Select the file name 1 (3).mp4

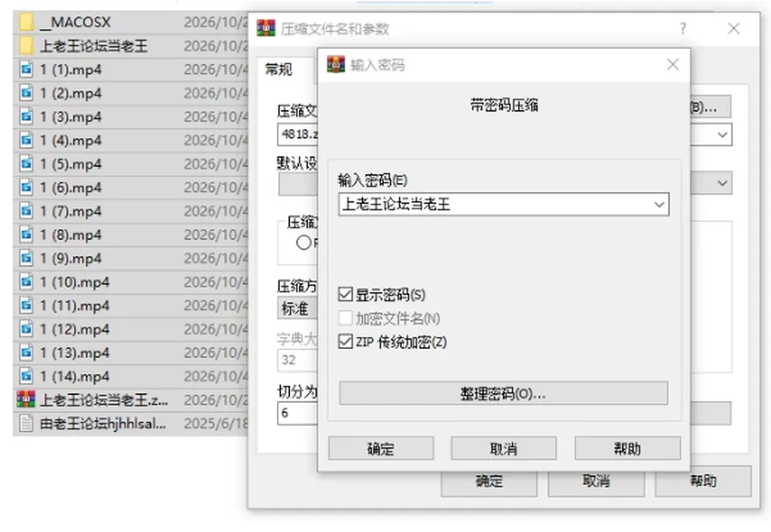[71, 117]
